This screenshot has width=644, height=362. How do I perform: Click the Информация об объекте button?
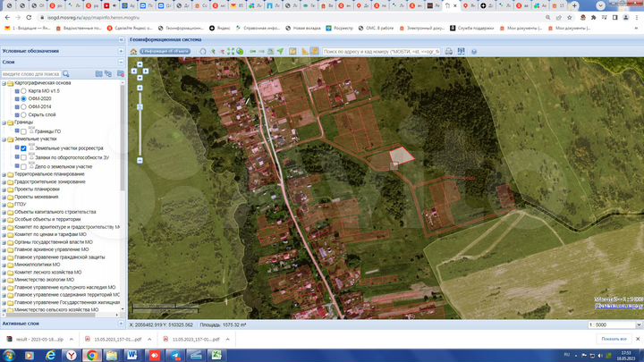(x=164, y=52)
